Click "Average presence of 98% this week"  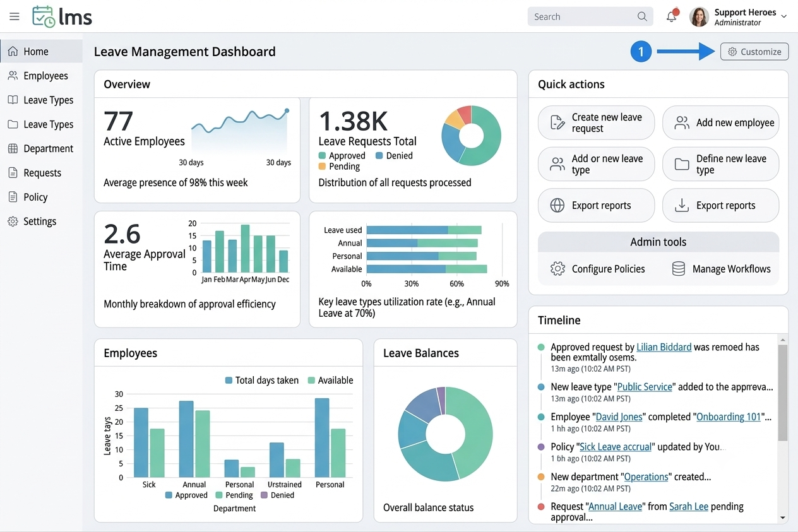[176, 183]
